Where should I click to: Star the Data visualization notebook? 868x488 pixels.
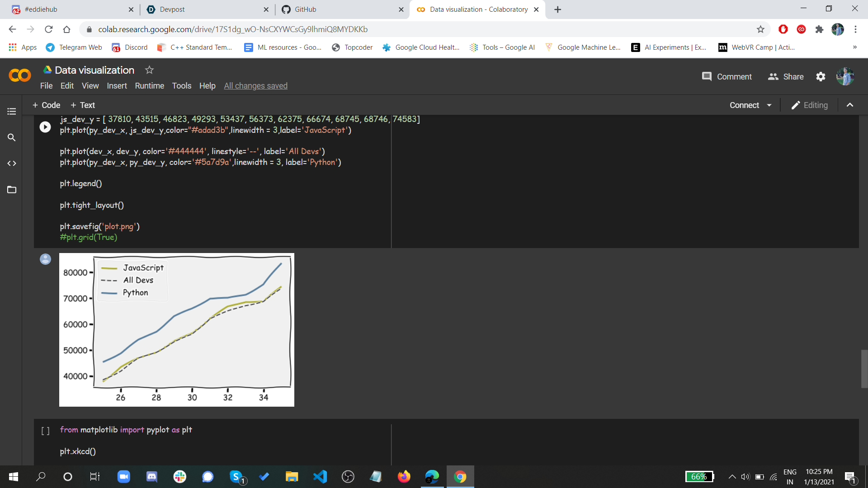(149, 70)
